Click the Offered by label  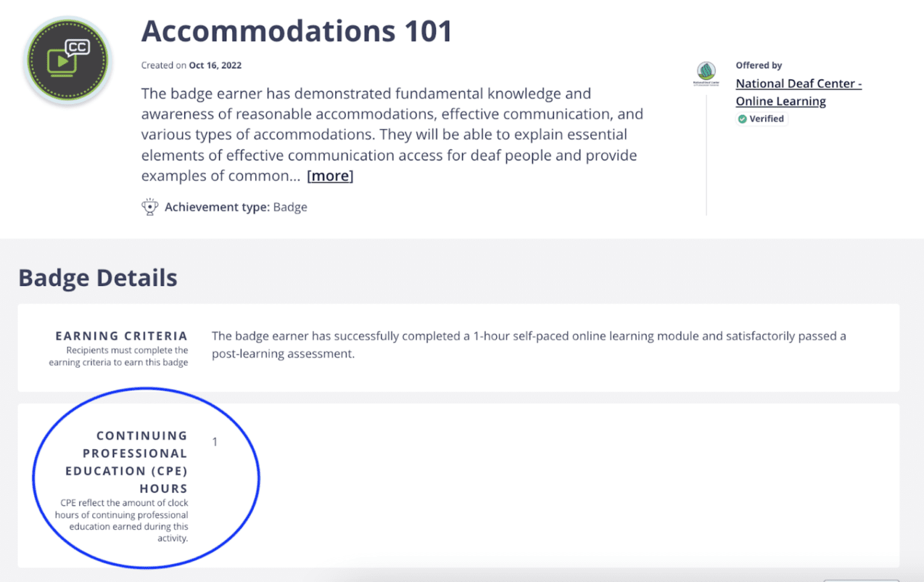(x=759, y=65)
